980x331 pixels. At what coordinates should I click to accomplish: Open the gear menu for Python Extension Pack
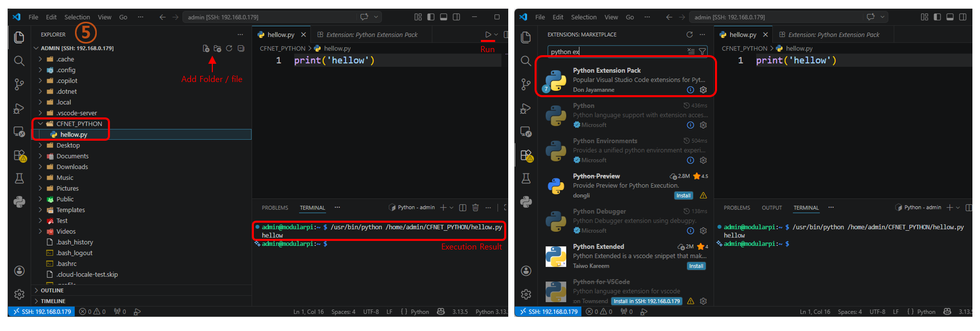tap(703, 90)
